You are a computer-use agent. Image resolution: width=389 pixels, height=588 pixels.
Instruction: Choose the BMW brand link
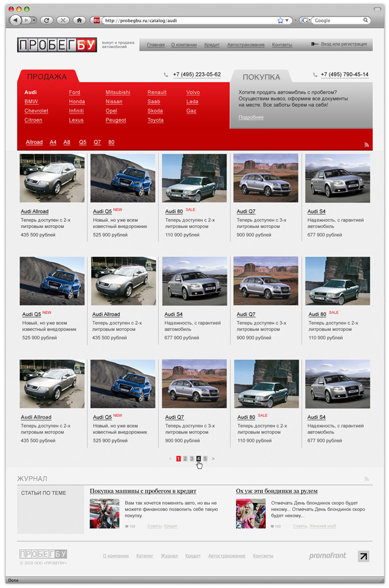(x=31, y=102)
